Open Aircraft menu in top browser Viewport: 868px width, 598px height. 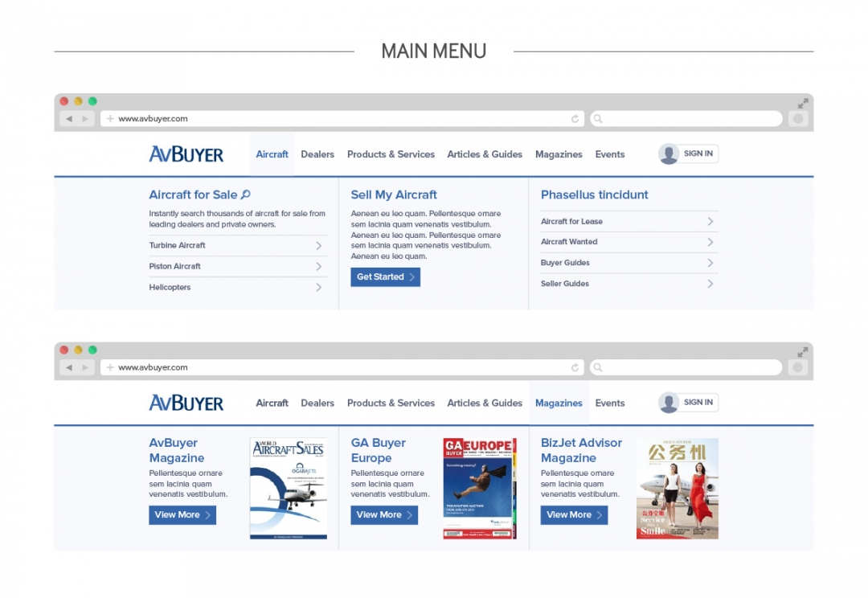coord(272,154)
